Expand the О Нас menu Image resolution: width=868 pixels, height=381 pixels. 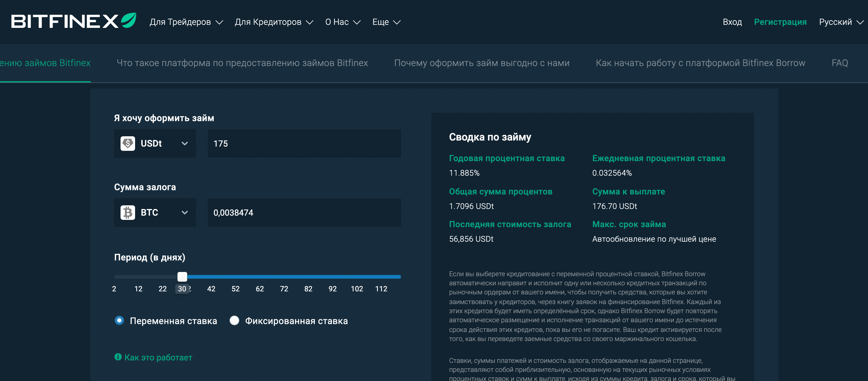(x=343, y=22)
